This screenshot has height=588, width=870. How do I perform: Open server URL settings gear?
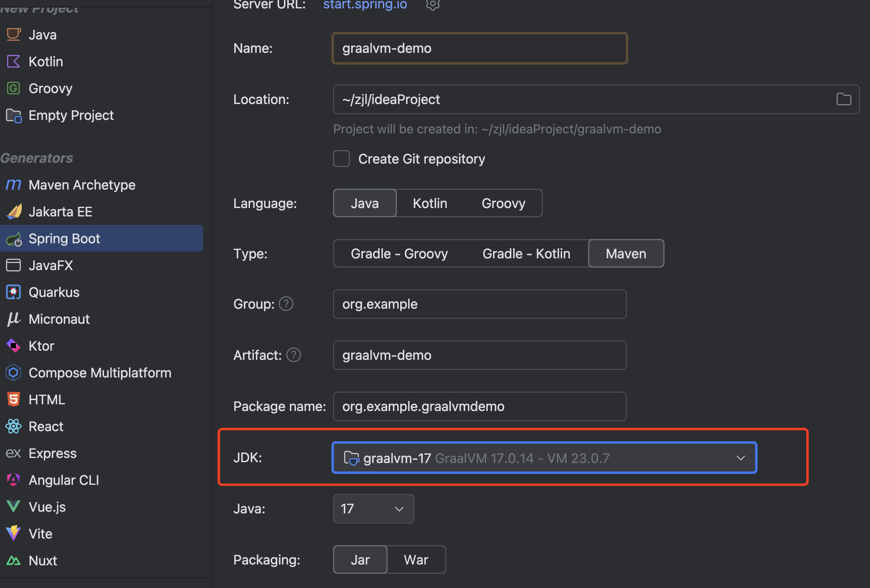tap(432, 4)
